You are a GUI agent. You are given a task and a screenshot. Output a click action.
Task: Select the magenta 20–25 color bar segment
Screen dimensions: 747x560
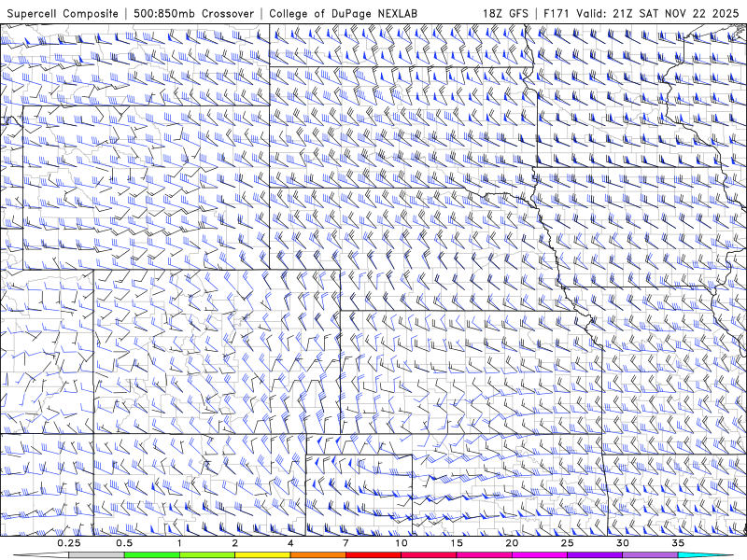point(540,555)
